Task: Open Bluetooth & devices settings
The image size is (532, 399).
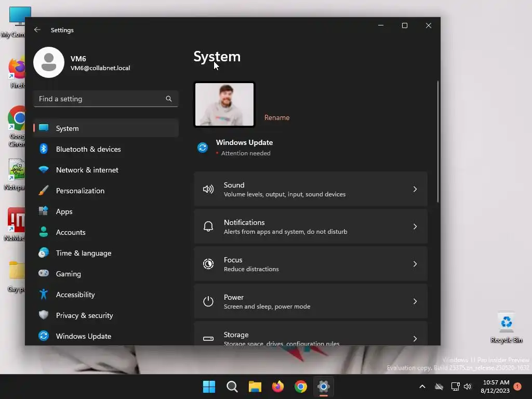Action: [x=106, y=149]
